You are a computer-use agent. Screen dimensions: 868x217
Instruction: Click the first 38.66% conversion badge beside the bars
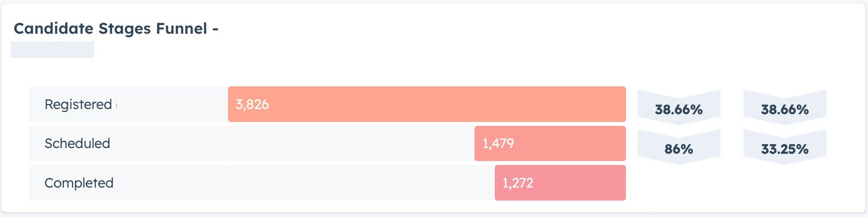click(x=678, y=109)
